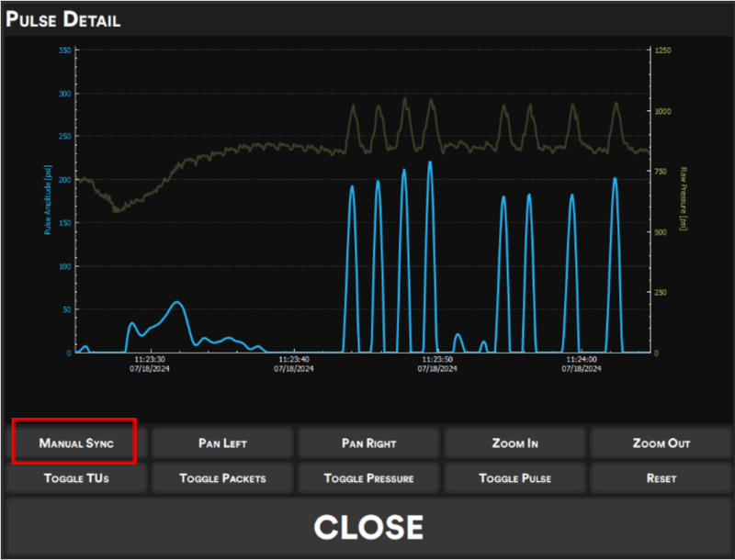The height and width of the screenshot is (560, 735).
Task: Pan the chart left
Action: pos(222,442)
